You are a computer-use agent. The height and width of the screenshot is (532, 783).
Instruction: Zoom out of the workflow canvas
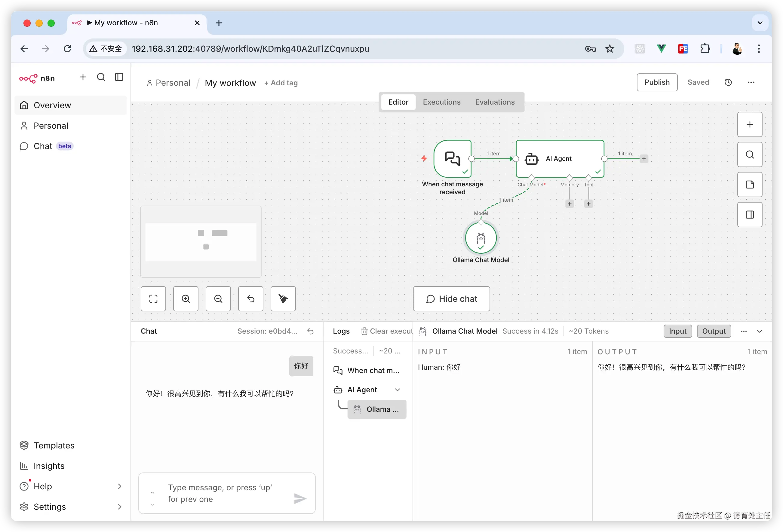pos(218,299)
